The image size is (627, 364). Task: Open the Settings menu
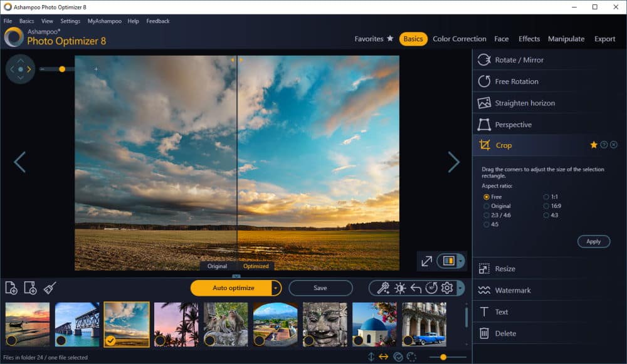point(70,21)
